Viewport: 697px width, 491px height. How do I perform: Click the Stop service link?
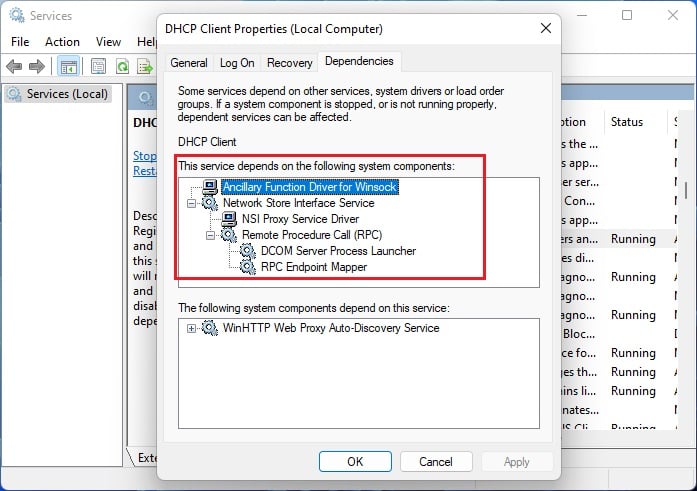coord(145,156)
